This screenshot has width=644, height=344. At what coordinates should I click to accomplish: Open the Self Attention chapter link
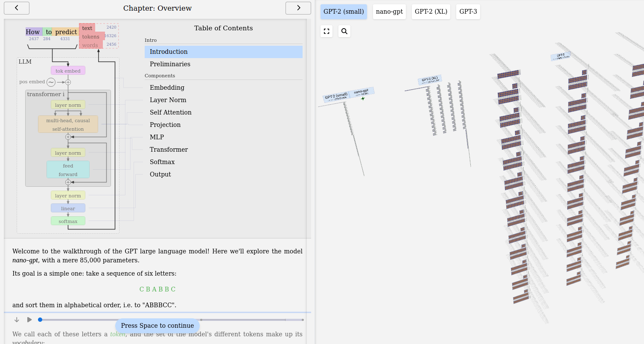(224, 112)
